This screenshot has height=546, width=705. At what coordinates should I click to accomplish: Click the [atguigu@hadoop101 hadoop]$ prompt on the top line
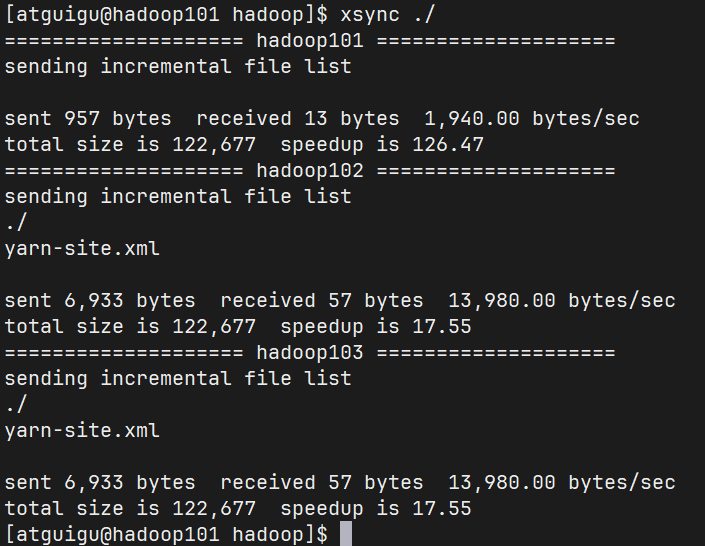(x=166, y=15)
